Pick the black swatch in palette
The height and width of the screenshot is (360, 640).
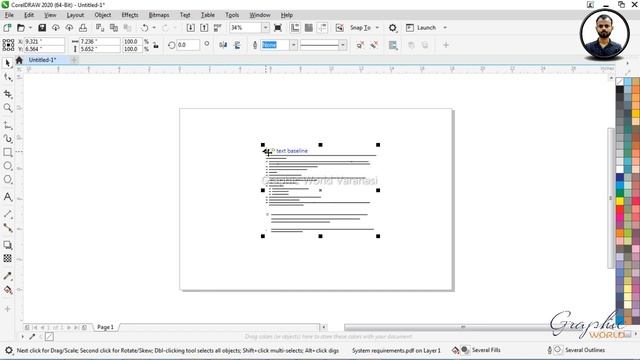[620, 89]
